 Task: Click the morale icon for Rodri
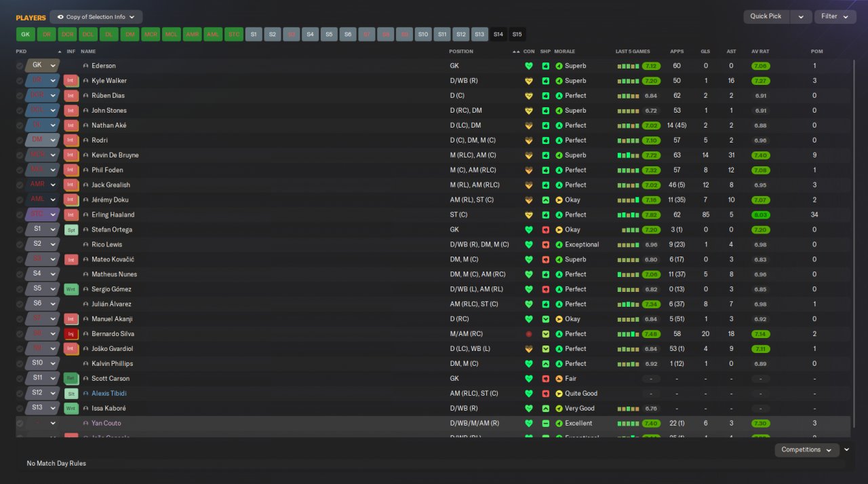559,141
